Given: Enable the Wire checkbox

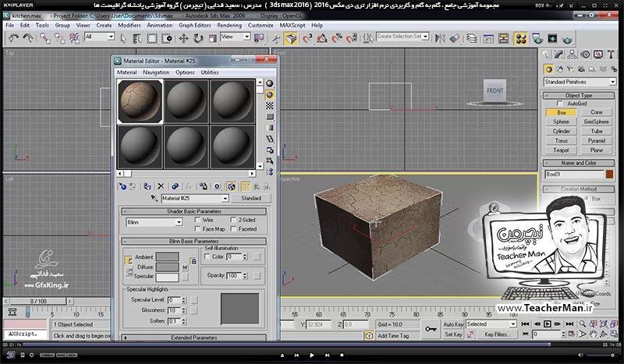Looking at the screenshot, I should coord(197,220).
